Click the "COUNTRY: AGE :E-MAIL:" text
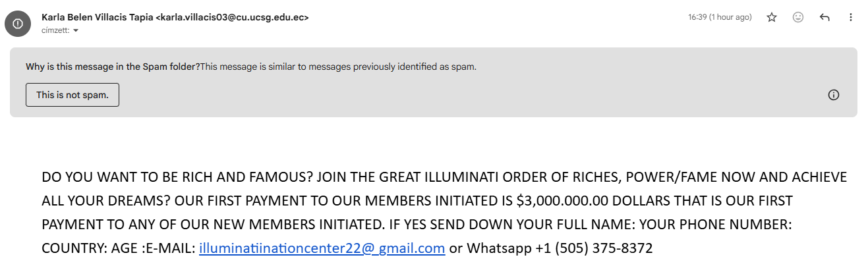Screen dimensions: 868x274 click(x=119, y=248)
